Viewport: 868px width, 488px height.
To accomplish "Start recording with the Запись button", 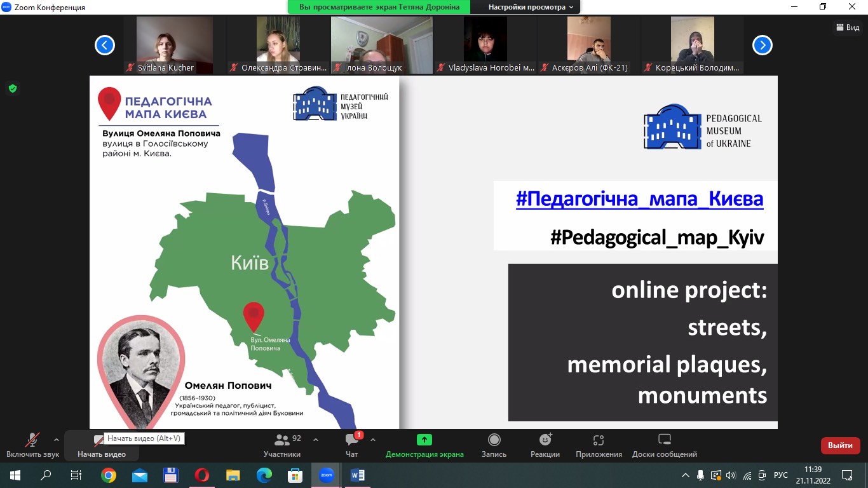I will (494, 445).
